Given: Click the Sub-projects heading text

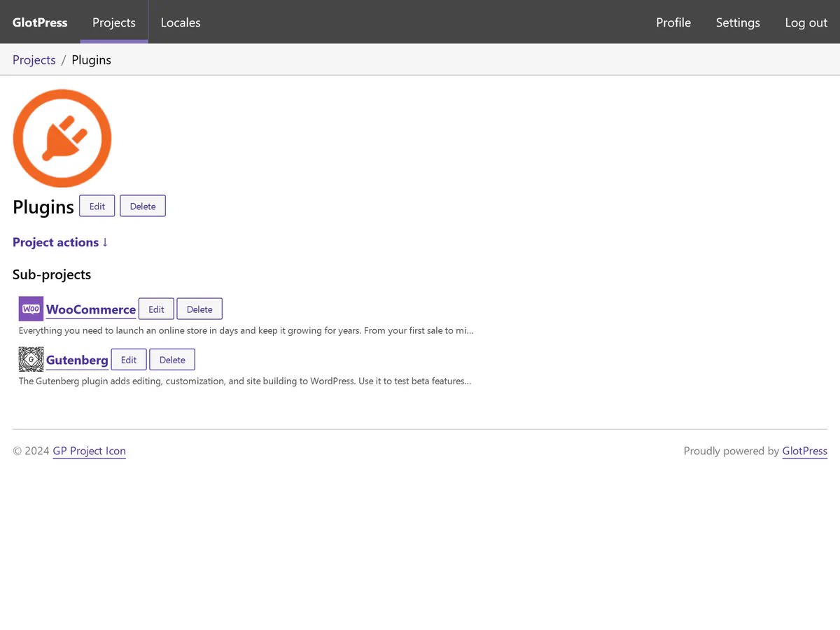Looking at the screenshot, I should 52,274.
